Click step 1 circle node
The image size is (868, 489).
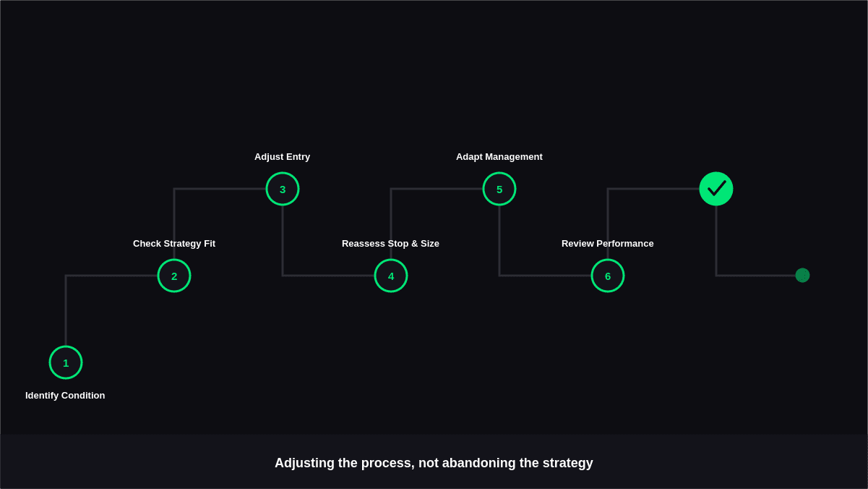coord(66,362)
